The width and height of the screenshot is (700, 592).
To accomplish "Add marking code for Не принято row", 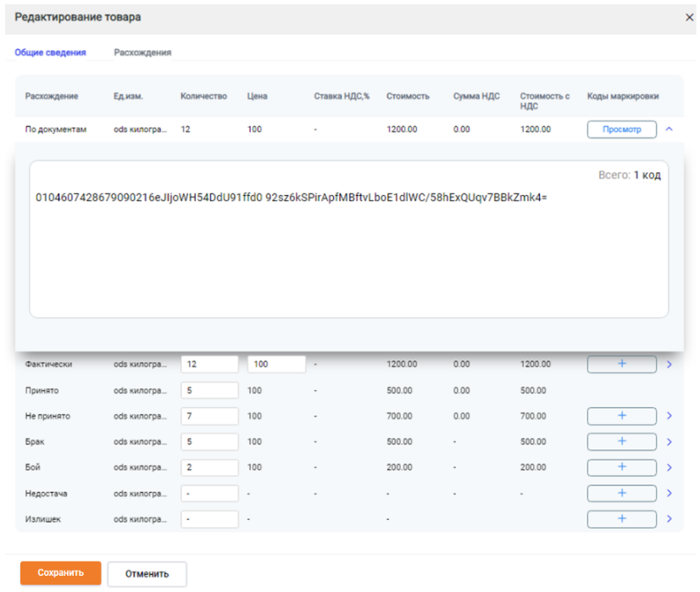I will (621, 416).
